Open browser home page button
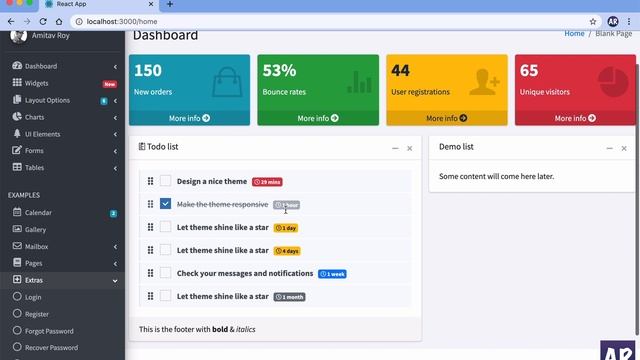Viewport: 640px width, 360px height. [x=59, y=22]
